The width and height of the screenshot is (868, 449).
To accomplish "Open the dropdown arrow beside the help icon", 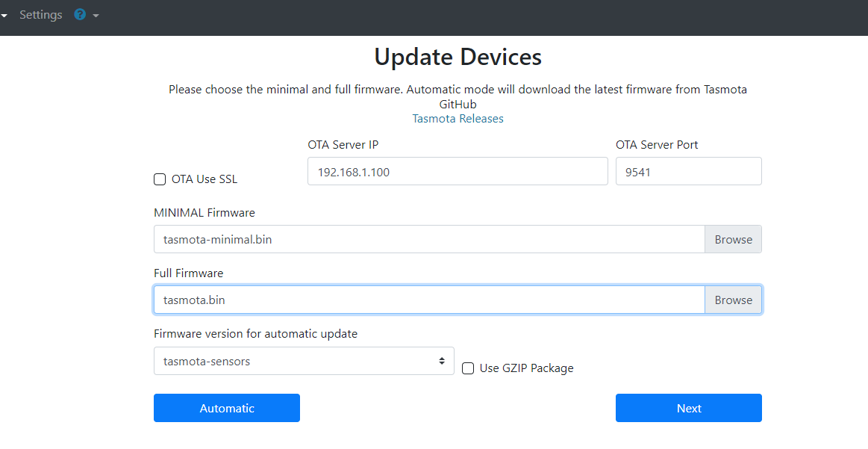I will [x=96, y=14].
